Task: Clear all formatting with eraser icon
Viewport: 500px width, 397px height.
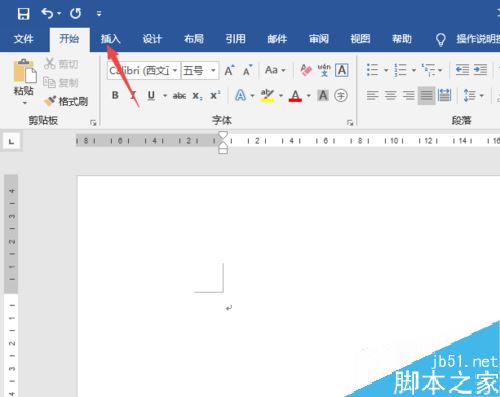Action: tap(306, 70)
